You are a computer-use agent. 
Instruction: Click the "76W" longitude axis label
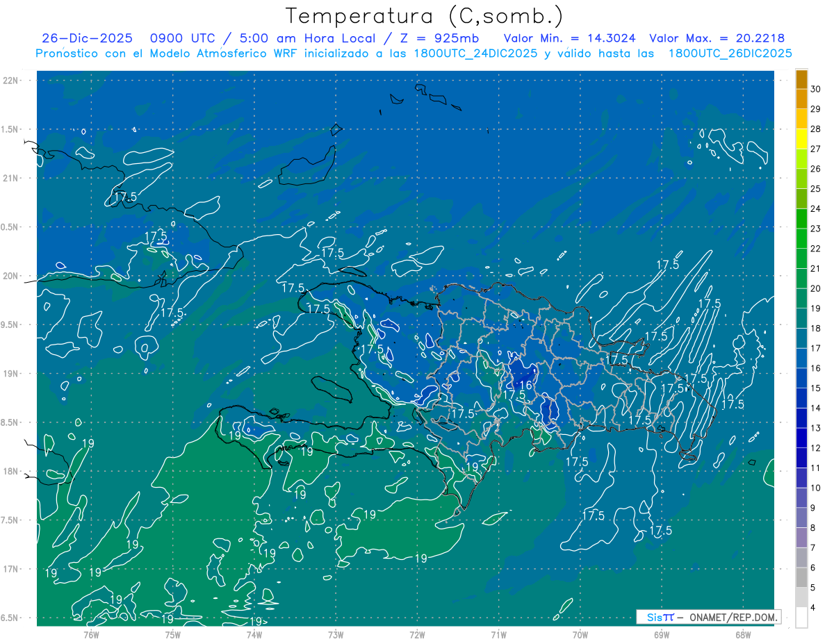pos(91,634)
